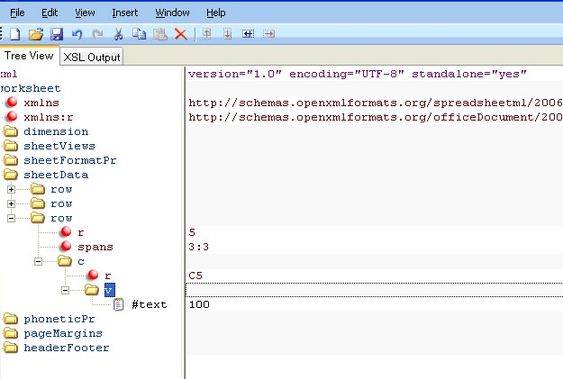Open a file with the folder icon
This screenshot has width=563, height=379.
tap(36, 34)
